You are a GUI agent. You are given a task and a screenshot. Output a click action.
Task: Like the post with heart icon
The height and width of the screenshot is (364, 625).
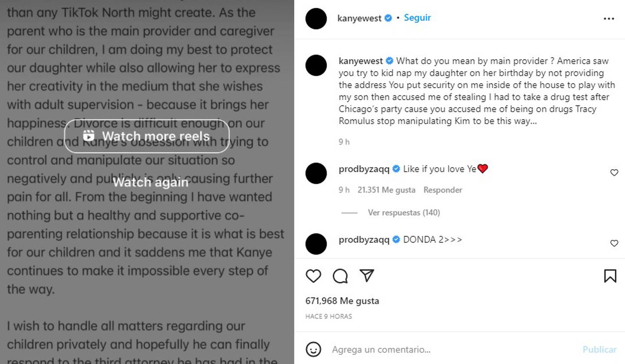313,276
